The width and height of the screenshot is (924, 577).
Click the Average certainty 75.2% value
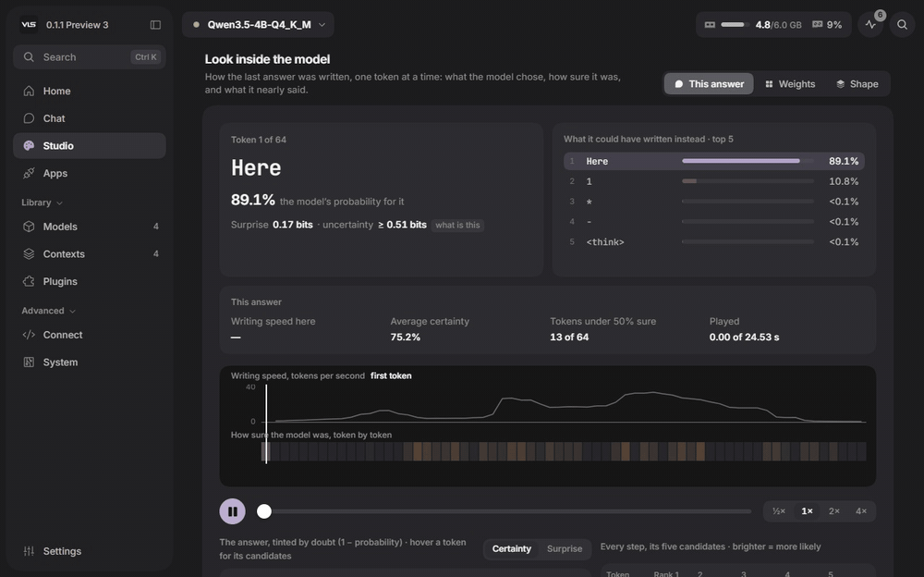pyautogui.click(x=406, y=338)
